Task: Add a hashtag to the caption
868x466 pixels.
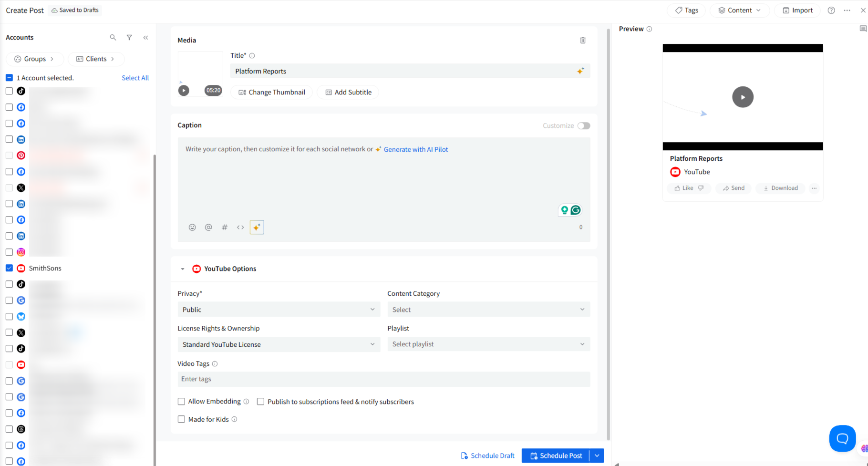Action: point(225,228)
